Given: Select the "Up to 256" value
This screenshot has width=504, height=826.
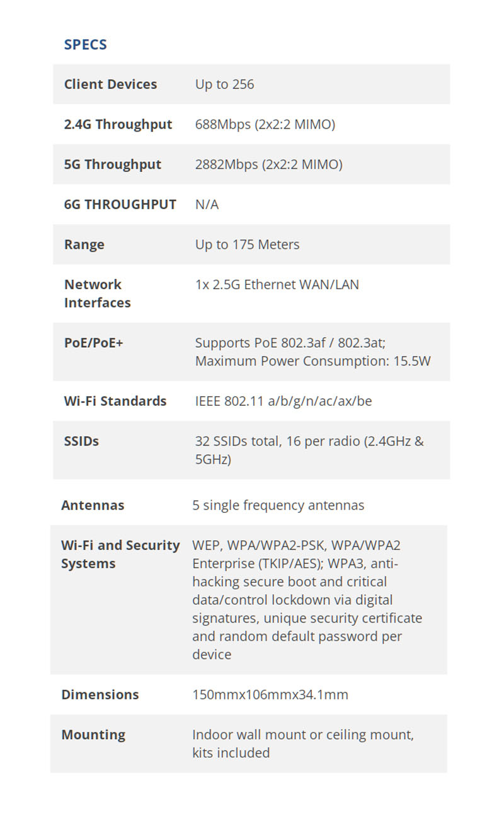Looking at the screenshot, I should point(224,84).
